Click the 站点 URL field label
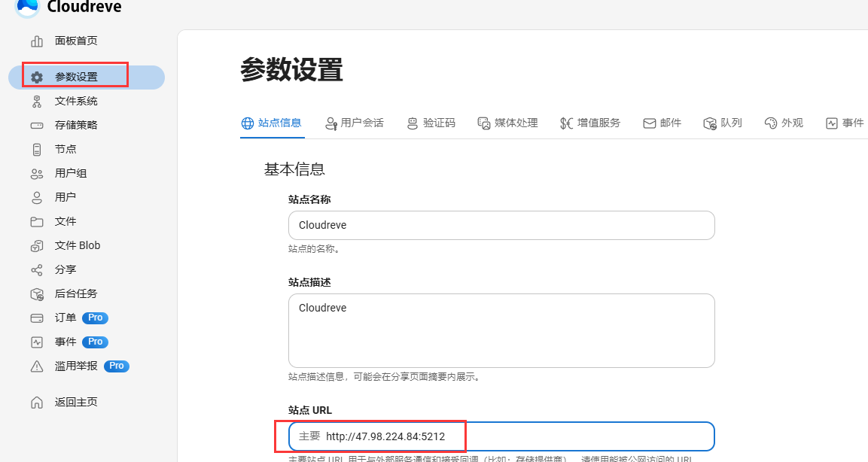868x462 pixels. point(310,411)
